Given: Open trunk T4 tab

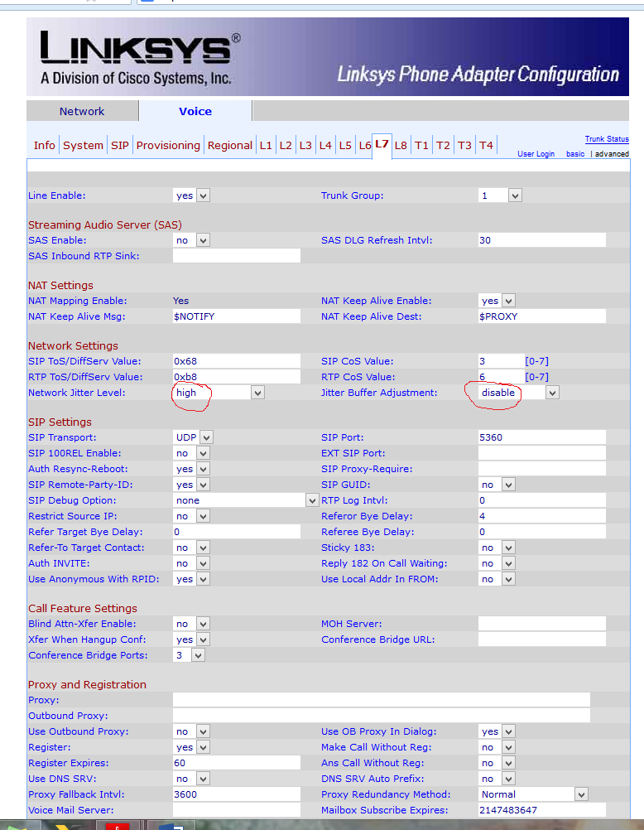Looking at the screenshot, I should [x=486, y=145].
